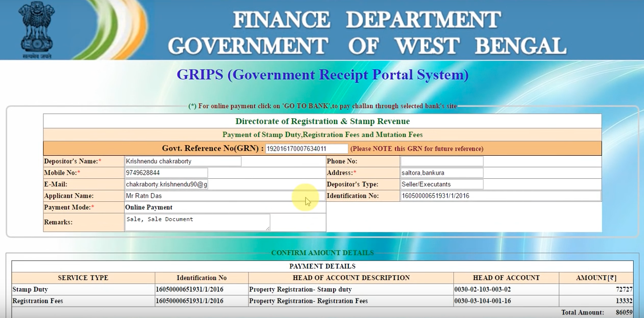Click the 'Depositor's Type:' label
The height and width of the screenshot is (318, 644).
[x=353, y=184]
